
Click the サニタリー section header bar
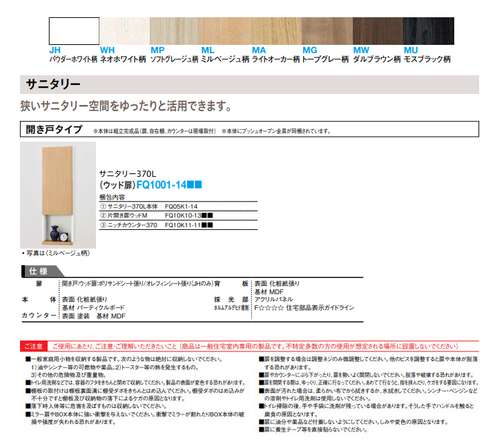(249, 84)
